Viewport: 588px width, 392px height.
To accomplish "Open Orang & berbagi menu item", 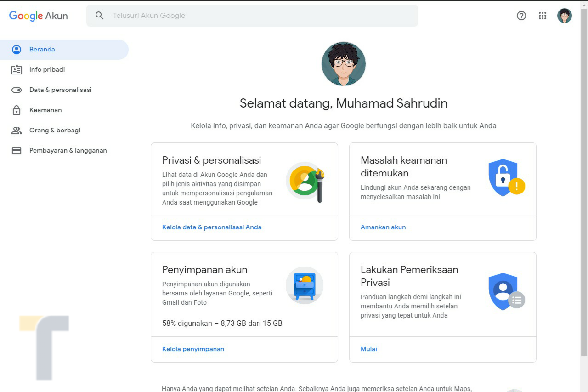I will point(64,131).
